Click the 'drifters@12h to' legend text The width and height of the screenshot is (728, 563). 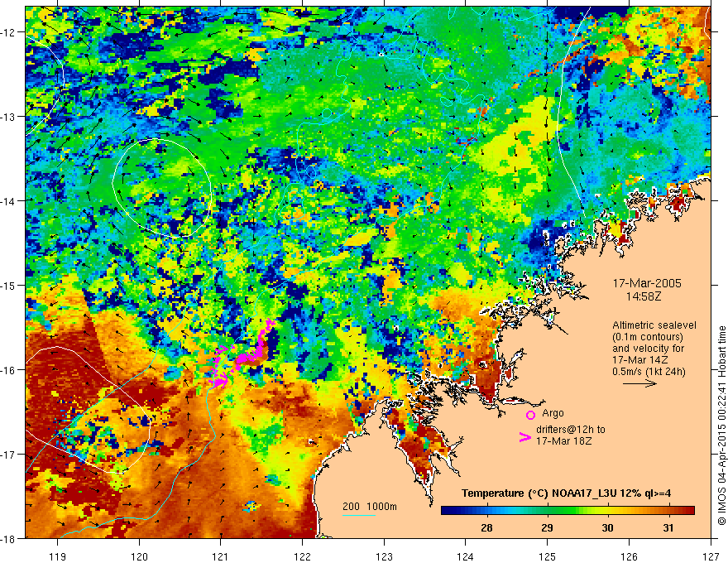pyautogui.click(x=571, y=429)
